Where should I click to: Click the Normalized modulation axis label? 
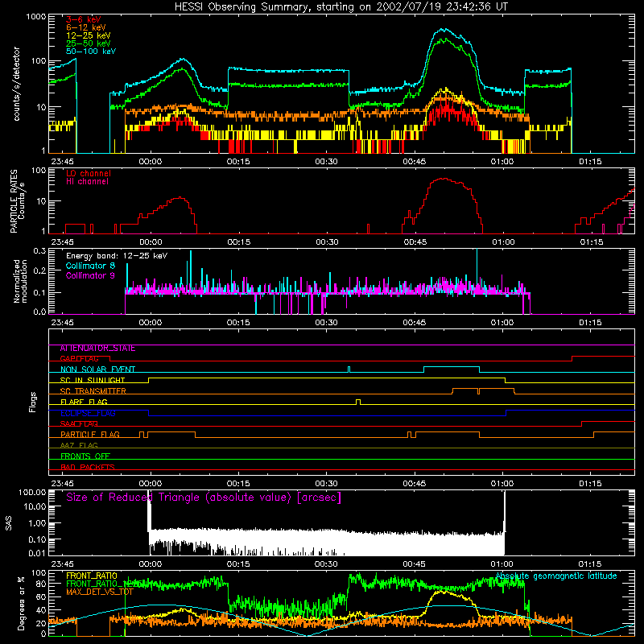(21, 281)
